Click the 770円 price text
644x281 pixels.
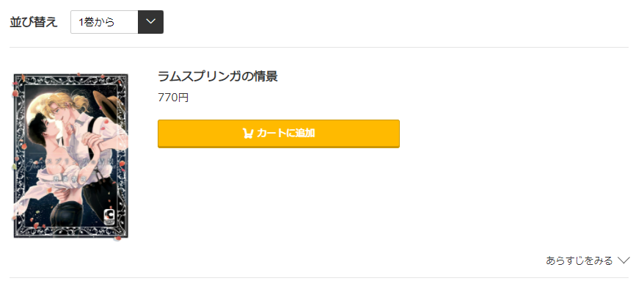click(173, 98)
